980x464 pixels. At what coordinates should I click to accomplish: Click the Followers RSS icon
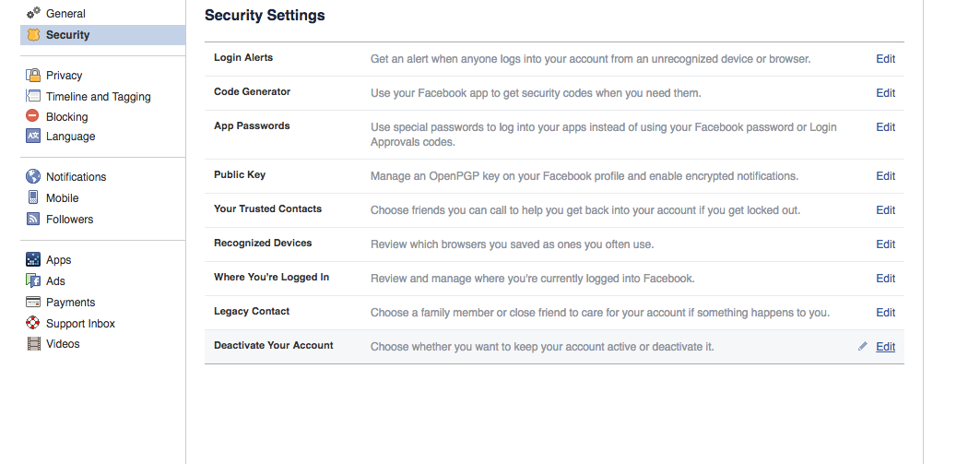33,219
